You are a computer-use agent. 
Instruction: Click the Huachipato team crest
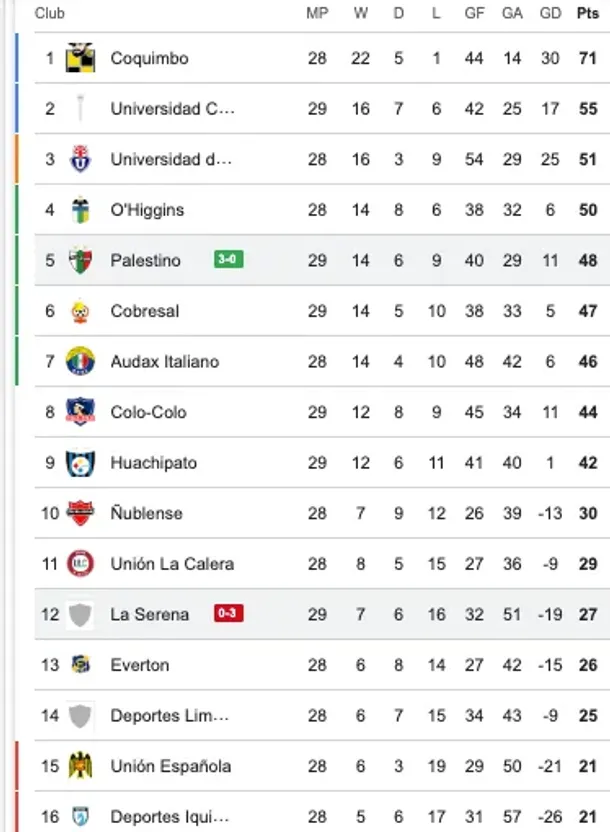pos(78,462)
